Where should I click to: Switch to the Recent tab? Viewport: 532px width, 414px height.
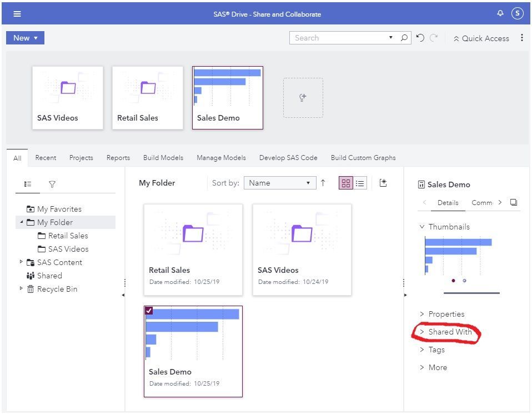pyautogui.click(x=46, y=158)
